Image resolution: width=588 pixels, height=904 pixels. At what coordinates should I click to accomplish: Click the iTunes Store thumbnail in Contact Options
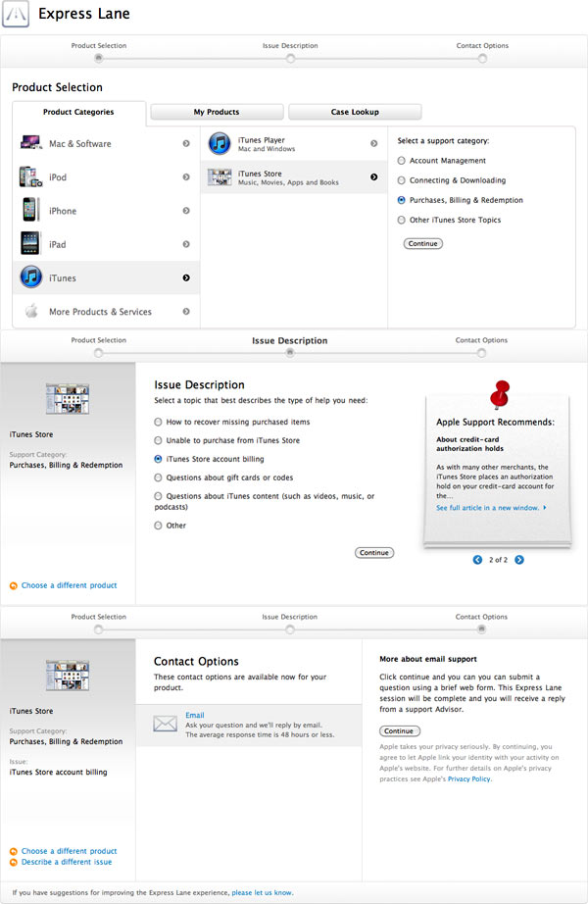click(68, 675)
